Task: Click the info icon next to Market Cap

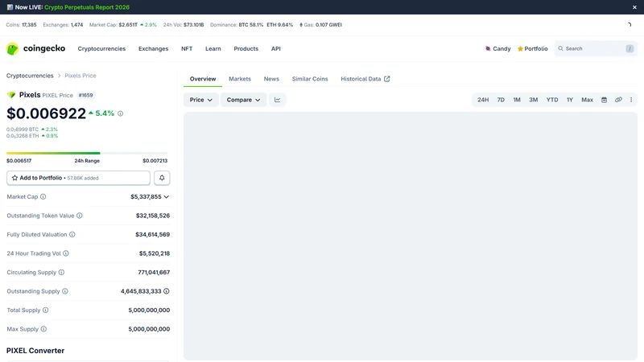Action: 43,196
